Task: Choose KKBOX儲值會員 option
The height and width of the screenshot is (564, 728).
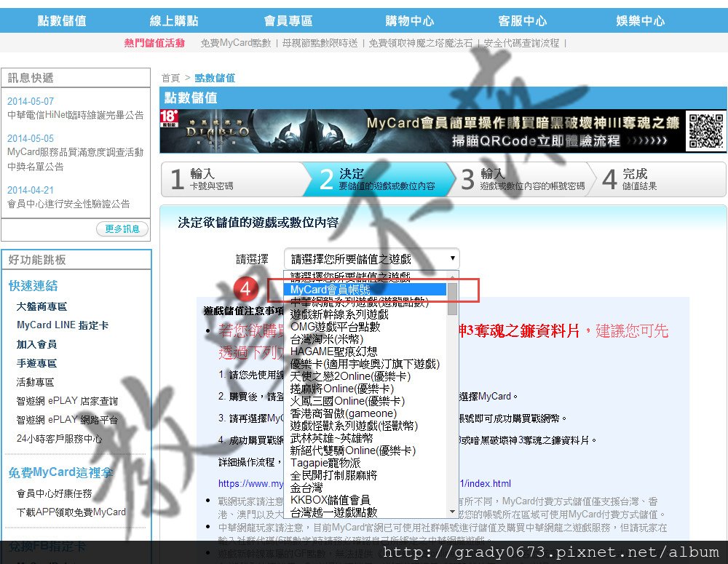Action: (x=365, y=500)
